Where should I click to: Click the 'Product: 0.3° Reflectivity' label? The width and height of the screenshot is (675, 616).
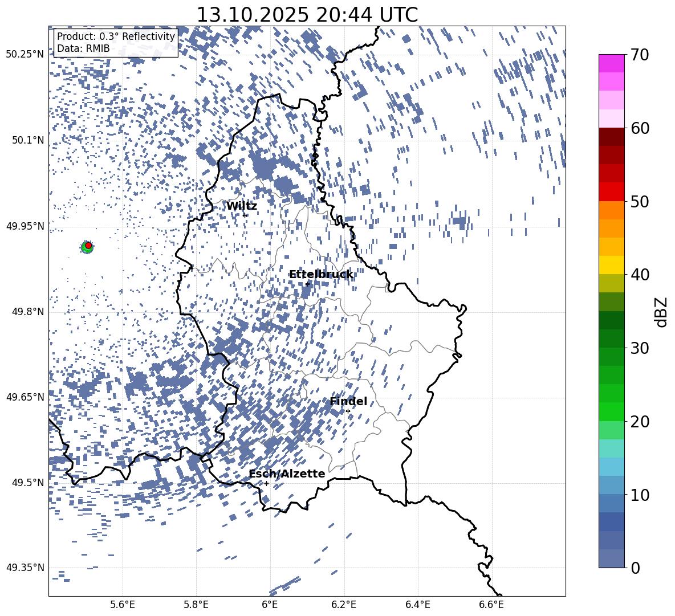coord(116,36)
